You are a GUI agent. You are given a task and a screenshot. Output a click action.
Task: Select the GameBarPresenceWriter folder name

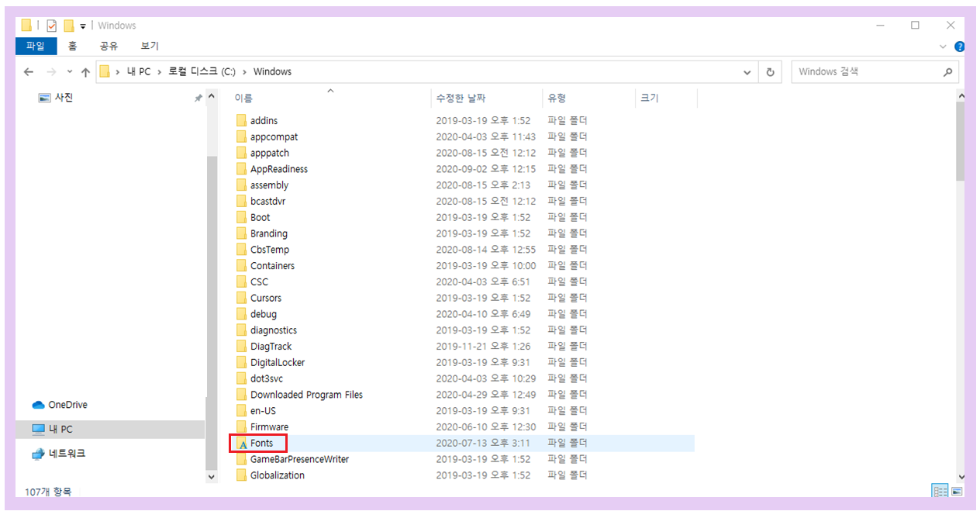click(x=299, y=459)
